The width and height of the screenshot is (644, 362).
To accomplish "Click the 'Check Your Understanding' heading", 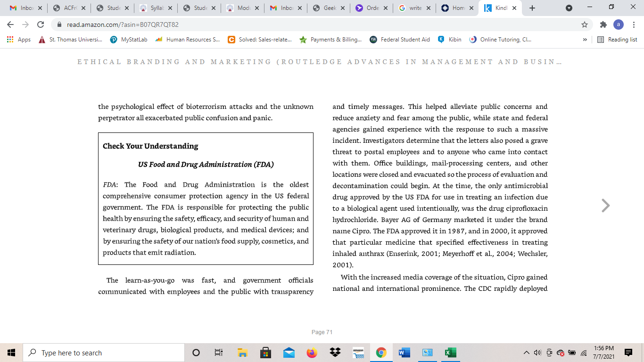I will coord(150,146).
